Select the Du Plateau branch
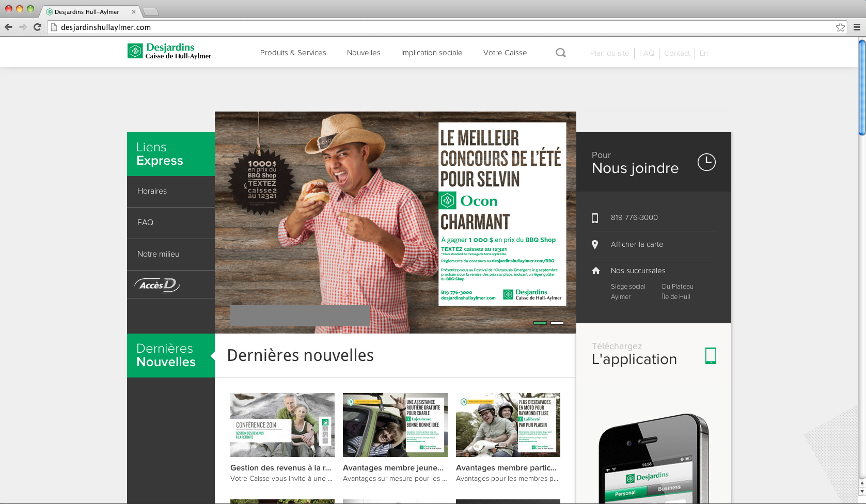This screenshot has height=504, width=866. click(678, 287)
